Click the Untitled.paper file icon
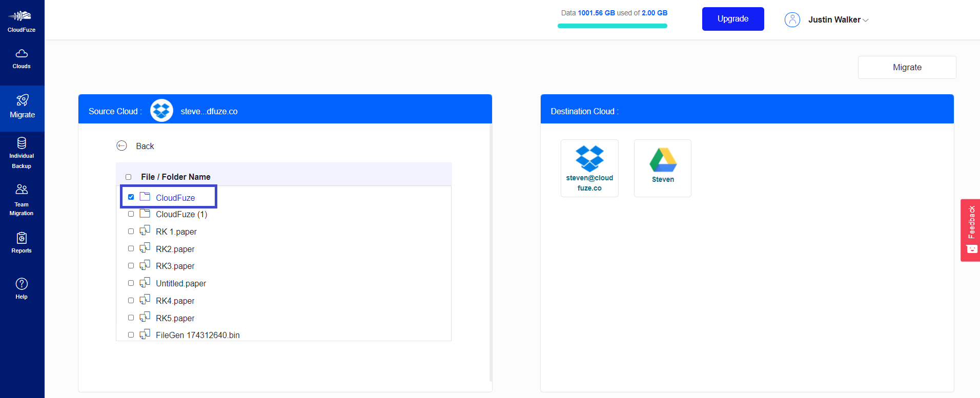The width and height of the screenshot is (980, 398). 145,282
